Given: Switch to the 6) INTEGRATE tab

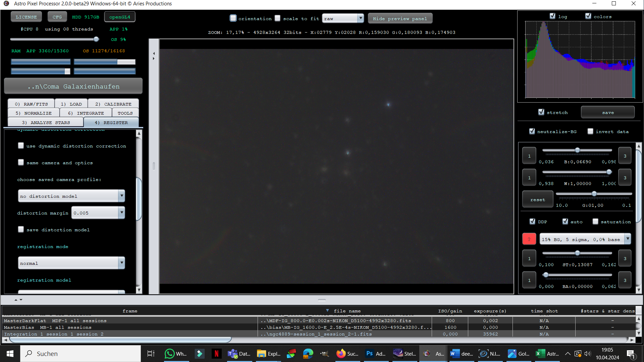Looking at the screenshot, I should click(86, 113).
